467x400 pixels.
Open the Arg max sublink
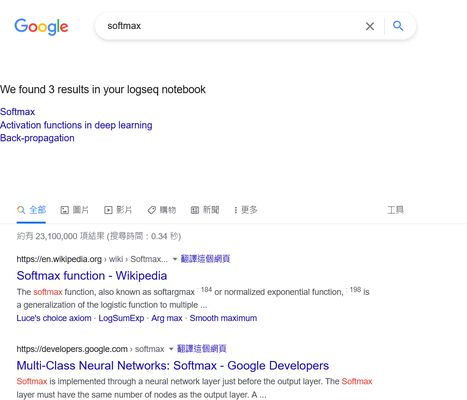coord(167,318)
